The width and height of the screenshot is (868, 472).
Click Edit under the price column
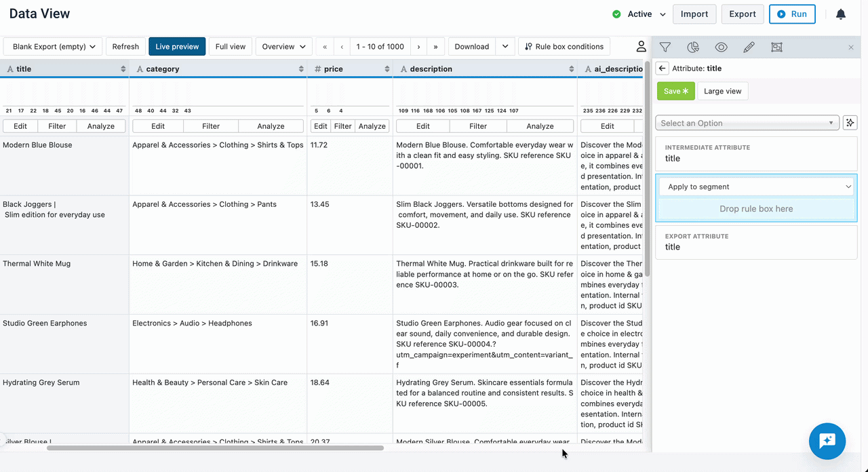point(321,126)
